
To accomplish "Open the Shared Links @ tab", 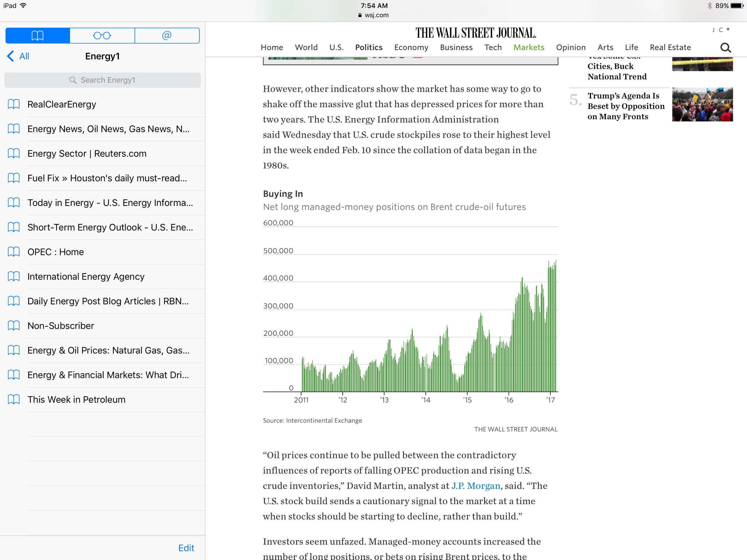I will [167, 35].
